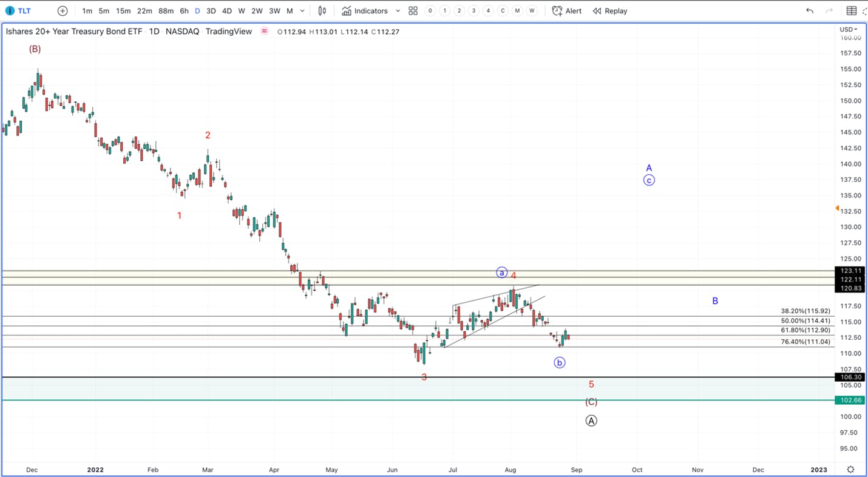Click the 38.20%(115.92) Fibonacci label
Screen dimensions: 868x477
coord(805,311)
